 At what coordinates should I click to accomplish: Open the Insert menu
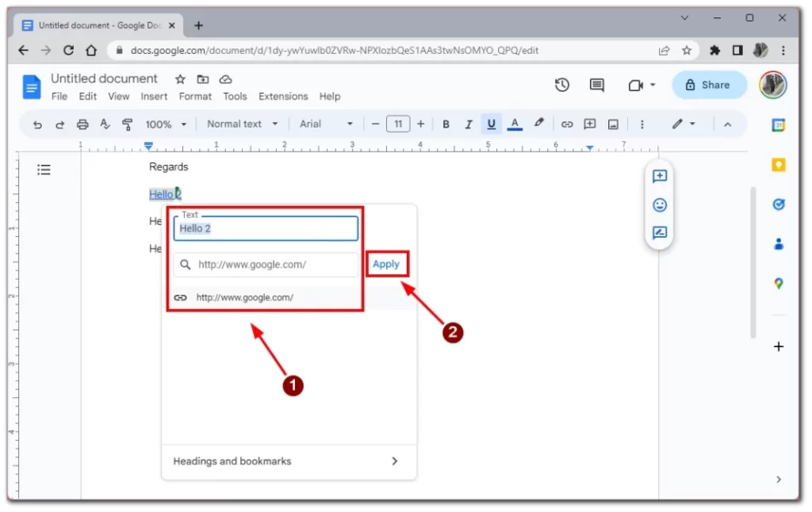(x=154, y=97)
